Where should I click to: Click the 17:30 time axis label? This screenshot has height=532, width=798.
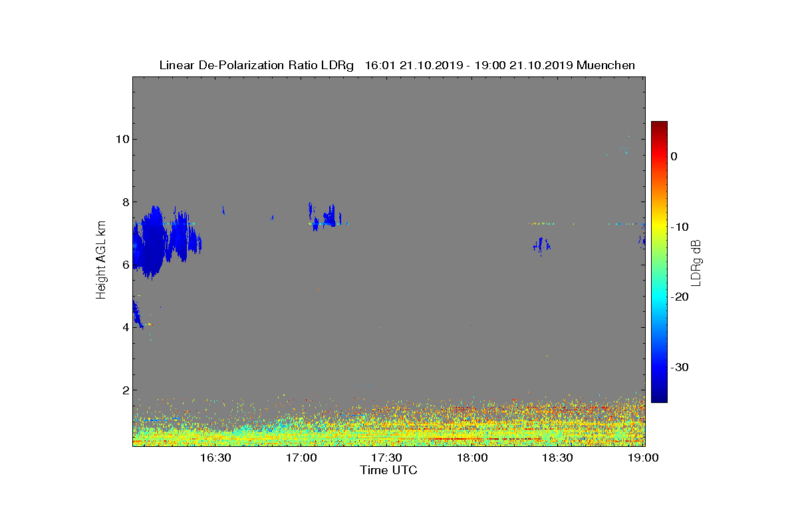pos(387,458)
